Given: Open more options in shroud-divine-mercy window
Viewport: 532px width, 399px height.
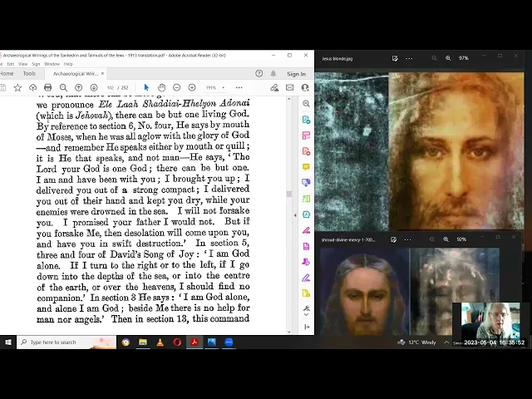Looking at the screenshot, I should [408, 239].
